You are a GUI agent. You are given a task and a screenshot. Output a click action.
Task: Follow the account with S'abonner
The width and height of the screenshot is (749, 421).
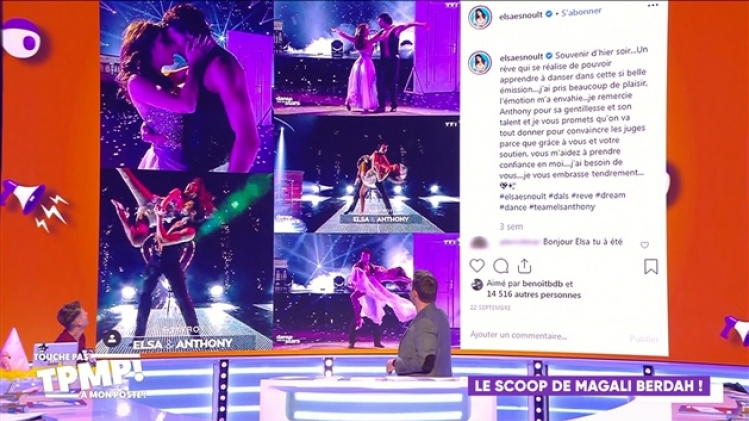pos(582,12)
